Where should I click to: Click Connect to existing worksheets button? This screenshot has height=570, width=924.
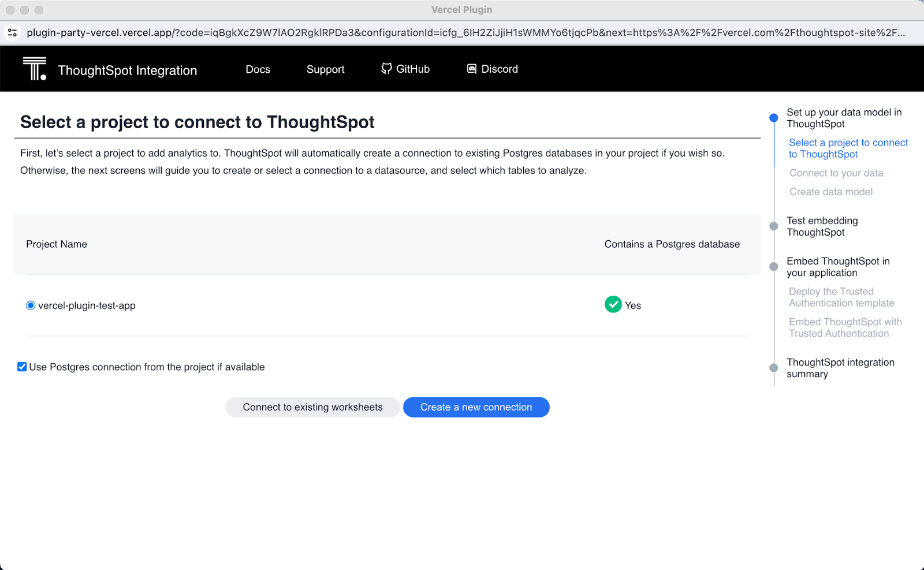point(312,407)
